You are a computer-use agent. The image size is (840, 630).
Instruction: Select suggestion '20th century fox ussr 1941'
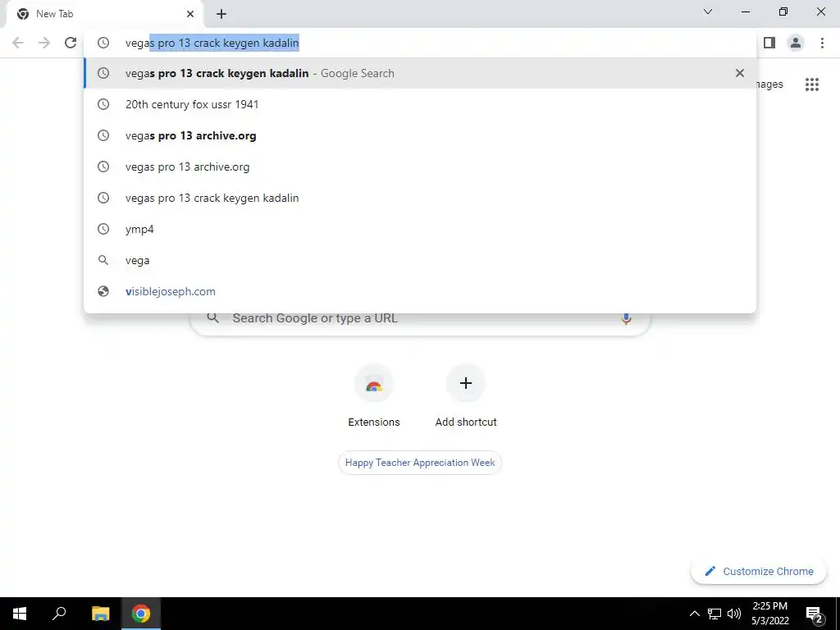click(420, 104)
